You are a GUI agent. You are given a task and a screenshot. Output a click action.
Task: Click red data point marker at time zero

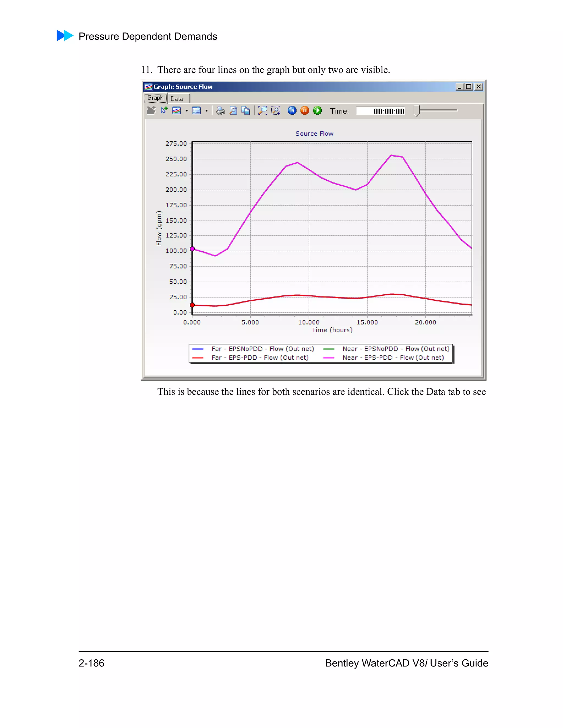pyautogui.click(x=192, y=305)
